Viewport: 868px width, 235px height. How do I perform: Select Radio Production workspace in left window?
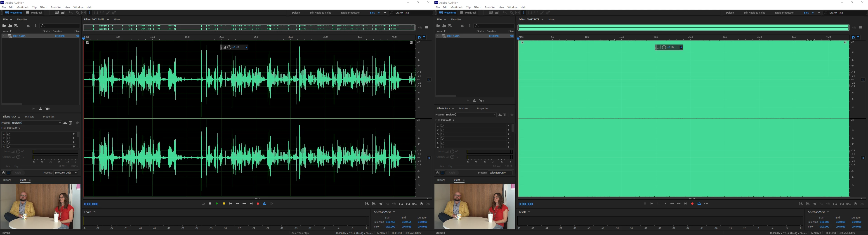click(350, 13)
